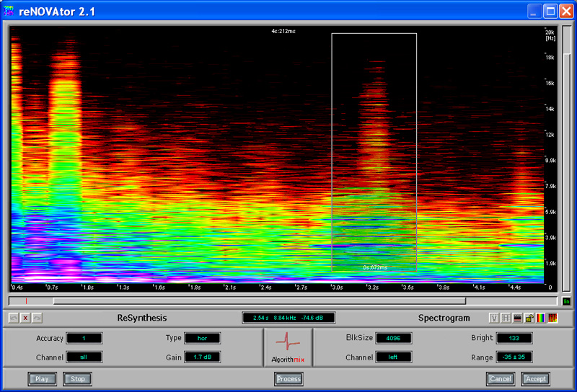Open the Spectrogram BlkSize selector

click(393, 338)
